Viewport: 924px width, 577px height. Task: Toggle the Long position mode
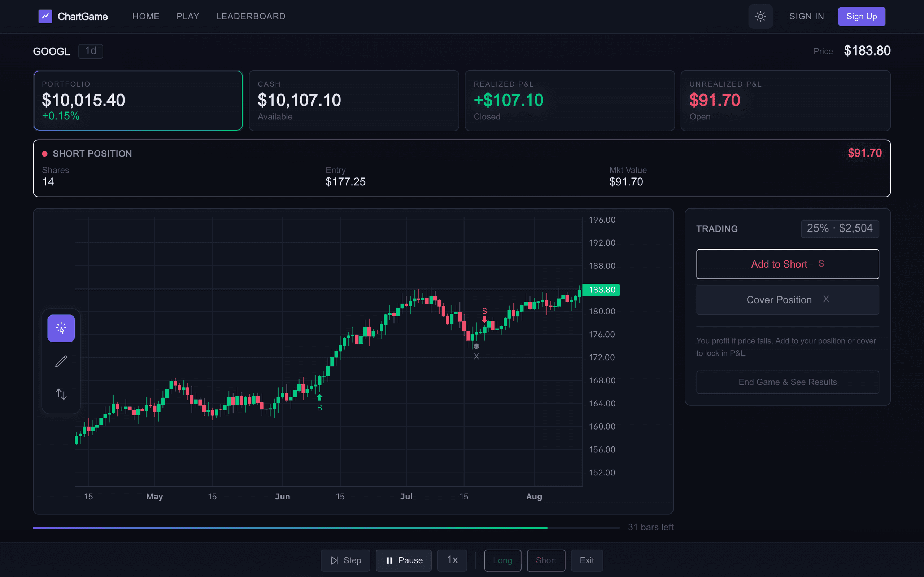tap(502, 560)
